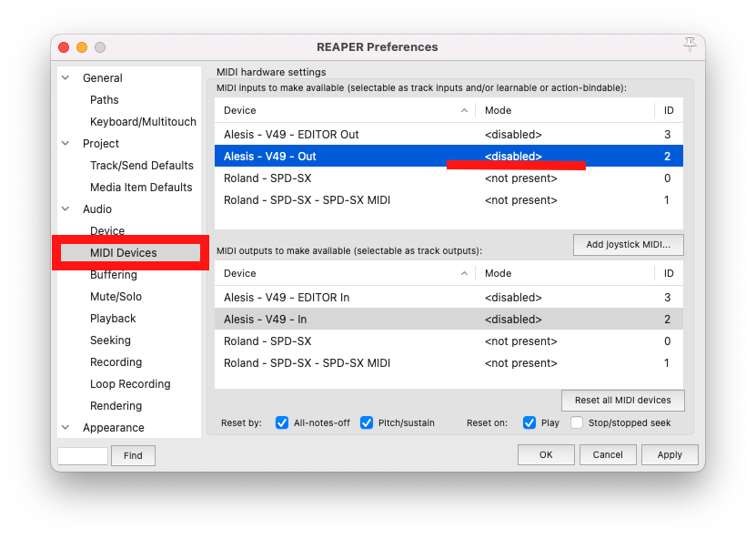This screenshot has height=539, width=756.
Task: Open Mute/Solo settings page
Action: (x=116, y=296)
